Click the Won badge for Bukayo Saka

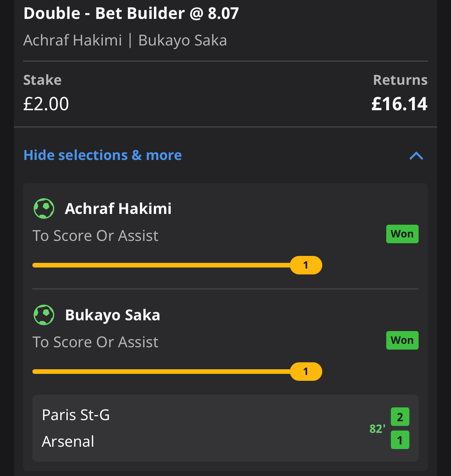(x=402, y=340)
